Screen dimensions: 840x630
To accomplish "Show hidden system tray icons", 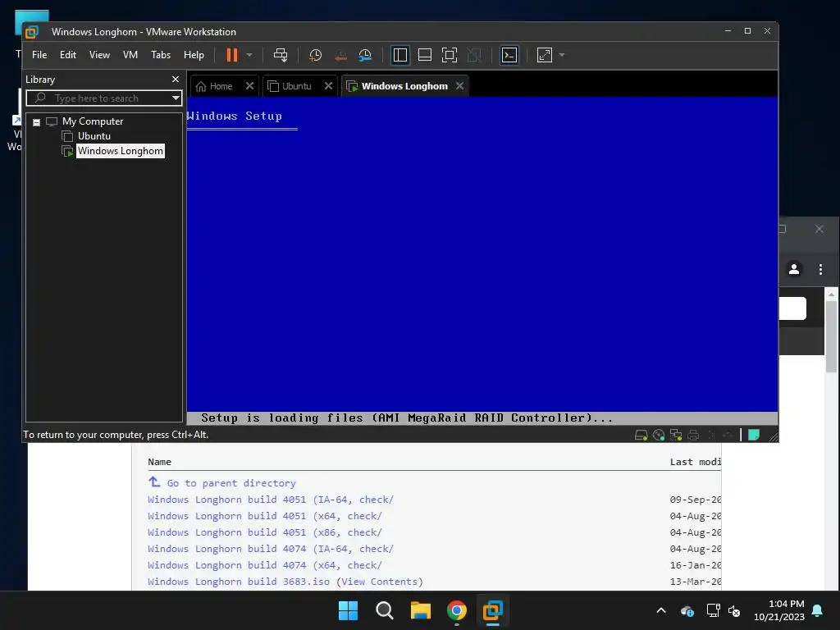I will (661, 610).
